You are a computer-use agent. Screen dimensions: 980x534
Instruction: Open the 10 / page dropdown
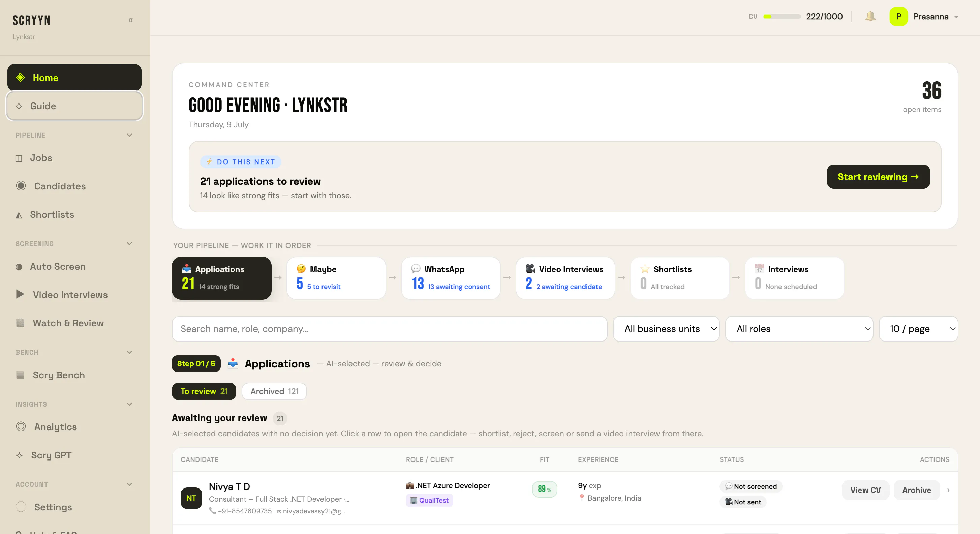point(918,328)
